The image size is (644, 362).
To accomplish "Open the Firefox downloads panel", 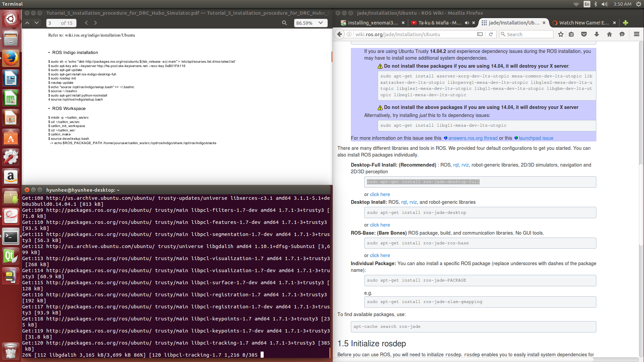I will pos(597,34).
